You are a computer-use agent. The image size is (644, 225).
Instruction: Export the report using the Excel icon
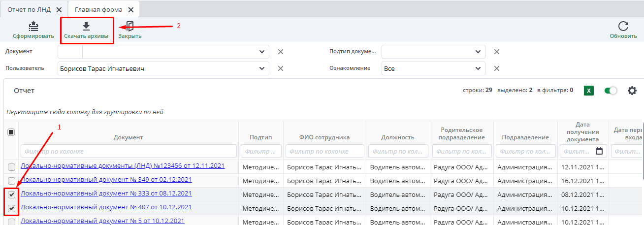tap(588, 91)
